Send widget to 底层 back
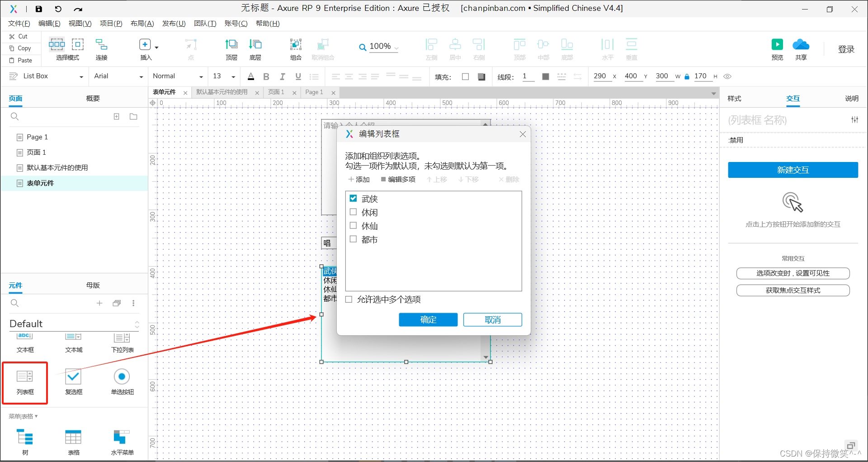The width and height of the screenshot is (868, 462). [x=255, y=44]
